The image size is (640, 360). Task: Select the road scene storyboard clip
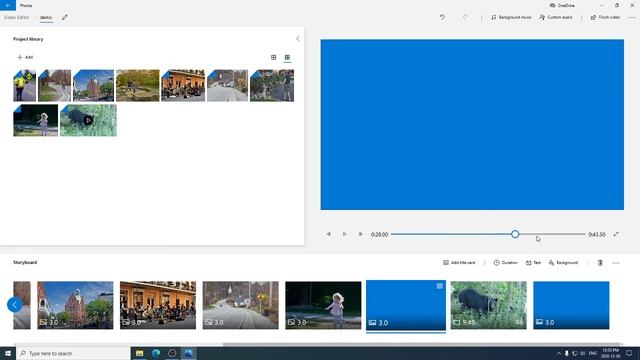(x=240, y=305)
